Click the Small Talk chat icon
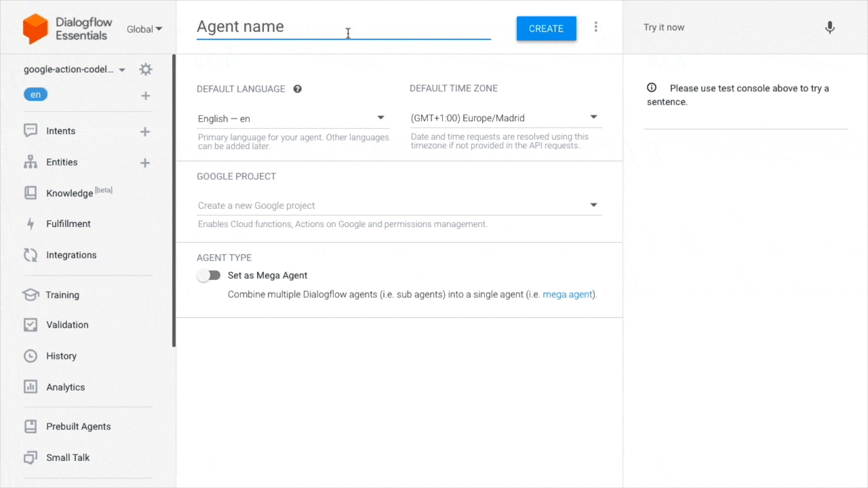Viewport: 868px width, 488px height. click(x=30, y=458)
